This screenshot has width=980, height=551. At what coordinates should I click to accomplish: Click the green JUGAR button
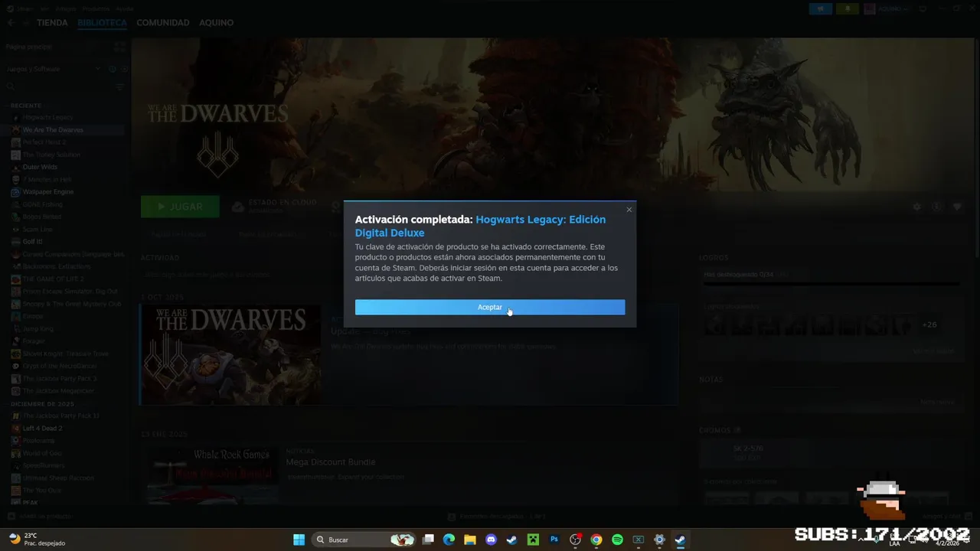tap(180, 207)
